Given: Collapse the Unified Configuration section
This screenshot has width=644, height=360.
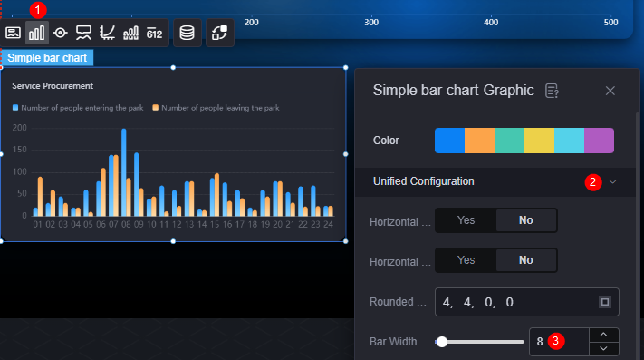Looking at the screenshot, I should tap(613, 181).
